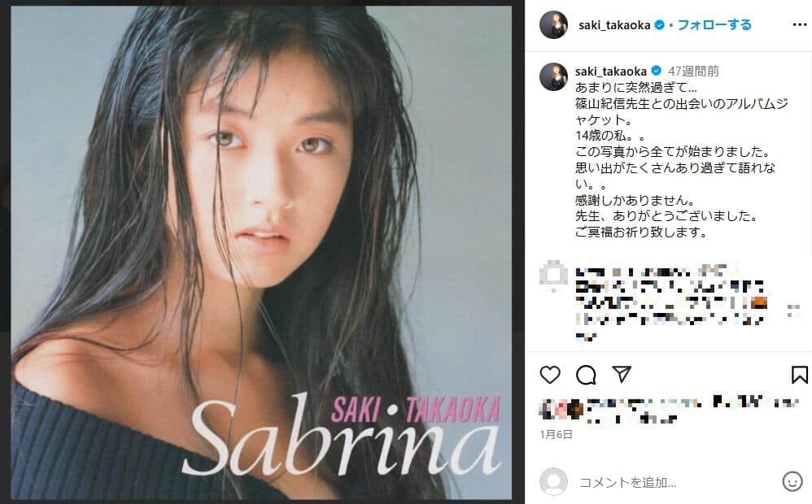Viewport: 812px width, 504px height.
Task: Like the post with the heart icon
Action: [x=550, y=375]
